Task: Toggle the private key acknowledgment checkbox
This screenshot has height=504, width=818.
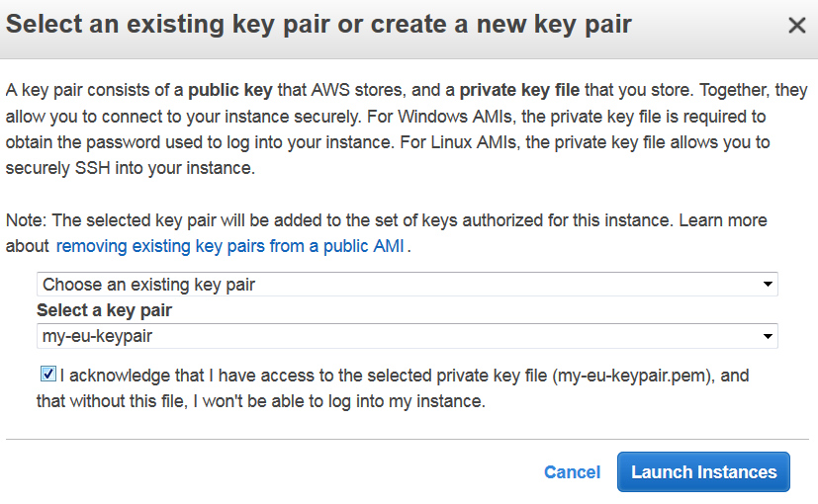Action: point(47,375)
